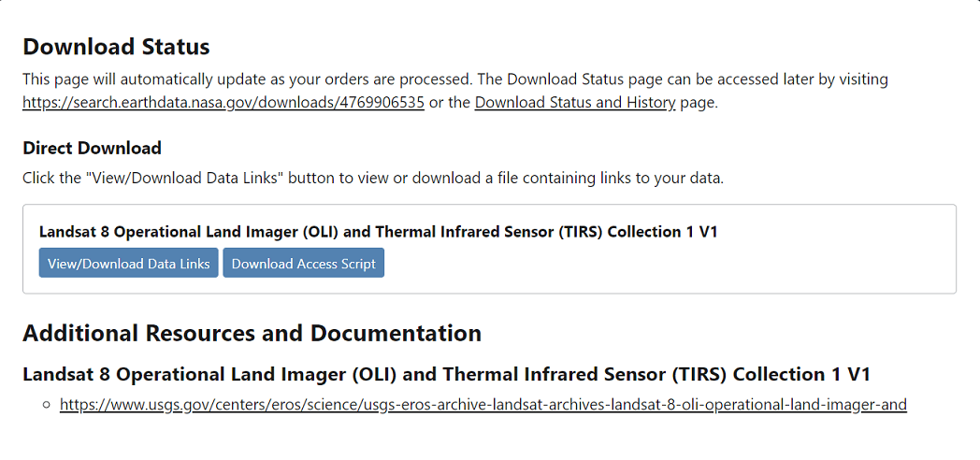Click the instruction text mentioning 'file containing links'
Screen dimensions: 980x460
(x=373, y=179)
